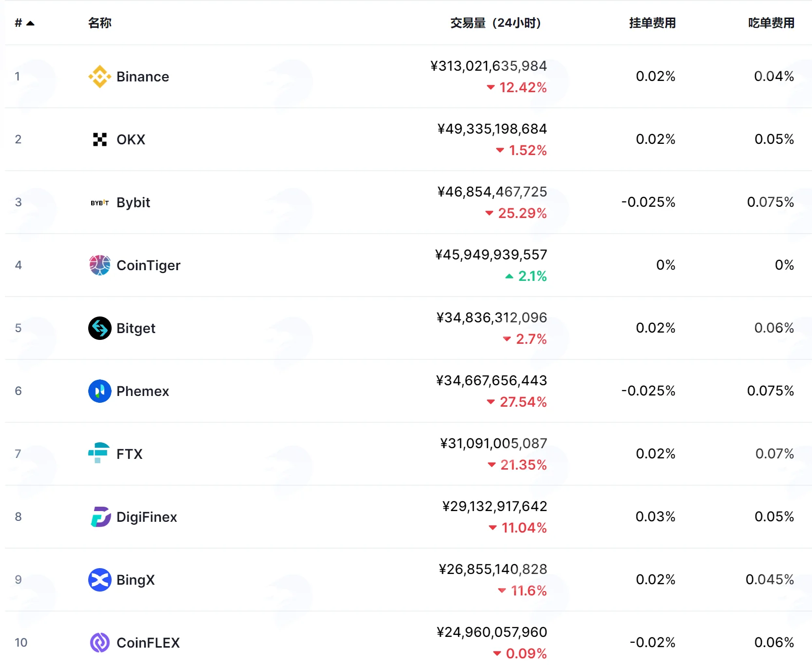The width and height of the screenshot is (812, 672).
Task: Click the CoinFLEX purple logo icon
Action: click(x=99, y=643)
